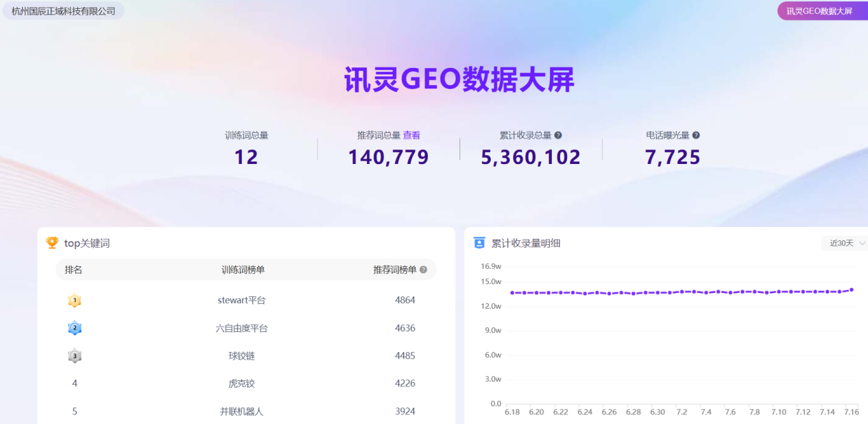Click the 16.9w label on chart y-axis

point(491,266)
